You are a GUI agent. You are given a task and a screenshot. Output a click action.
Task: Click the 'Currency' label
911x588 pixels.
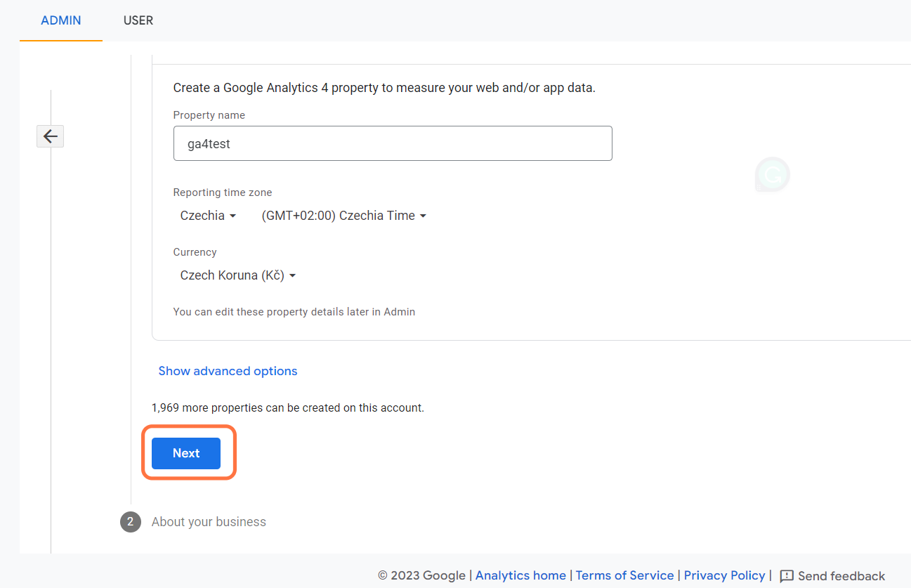pos(195,252)
